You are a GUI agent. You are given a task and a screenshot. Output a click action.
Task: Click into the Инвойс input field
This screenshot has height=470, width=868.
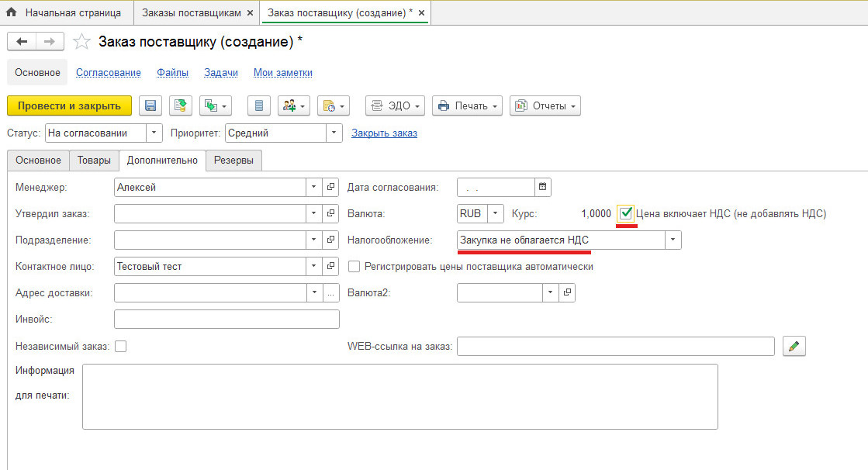(227, 319)
